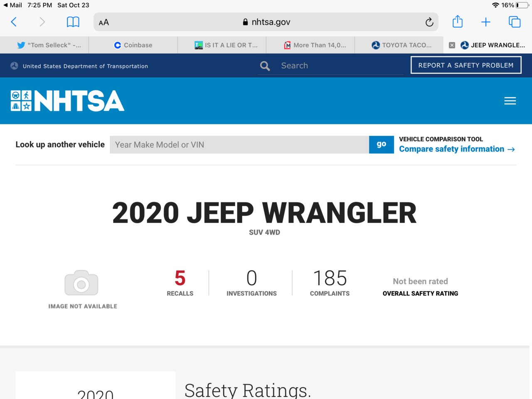Show all tabs overview icon
532x399 pixels.
[x=515, y=22]
